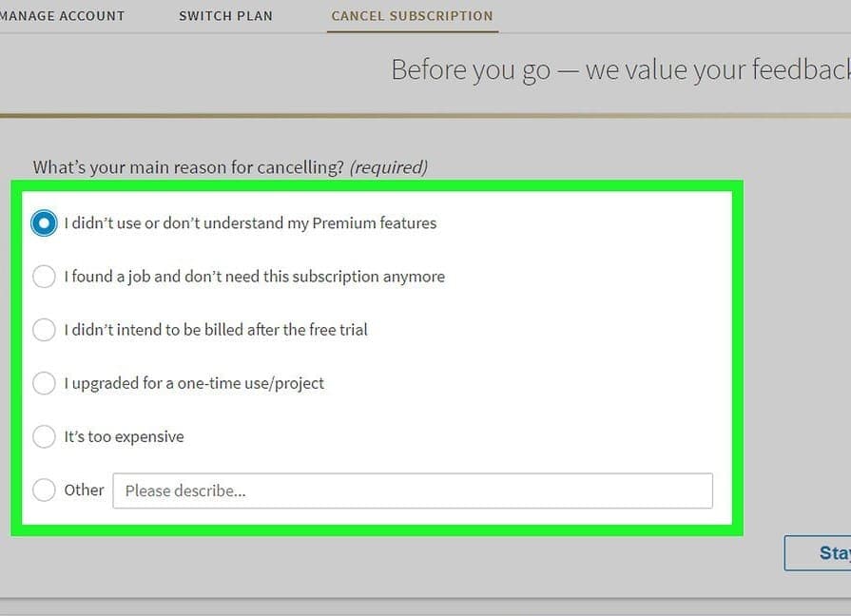
Task: Select the didn't use Premium features radio button
Action: click(44, 223)
